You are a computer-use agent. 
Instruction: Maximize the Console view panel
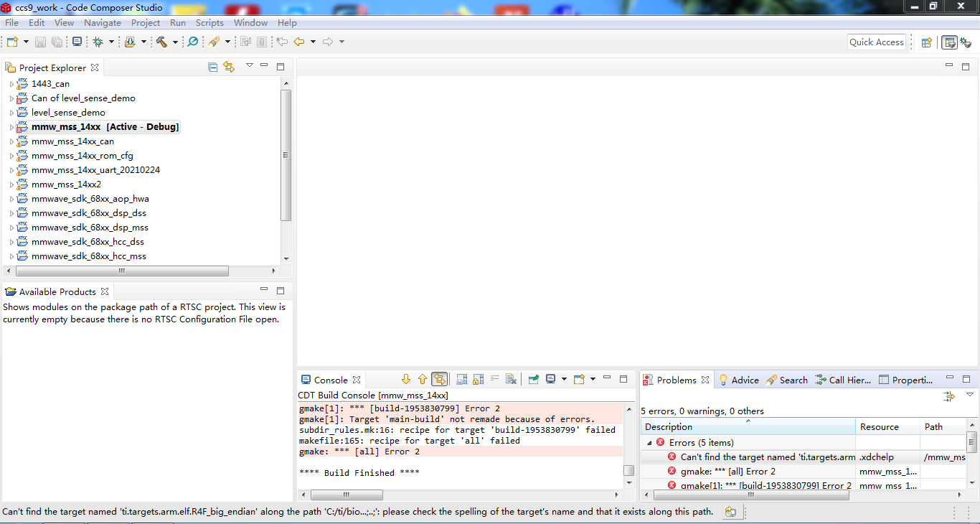tap(623, 378)
